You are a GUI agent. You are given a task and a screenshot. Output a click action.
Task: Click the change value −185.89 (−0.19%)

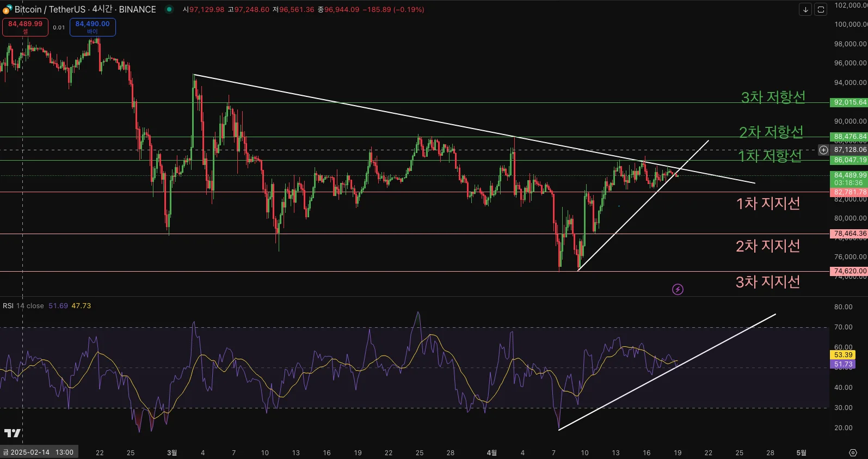point(393,10)
